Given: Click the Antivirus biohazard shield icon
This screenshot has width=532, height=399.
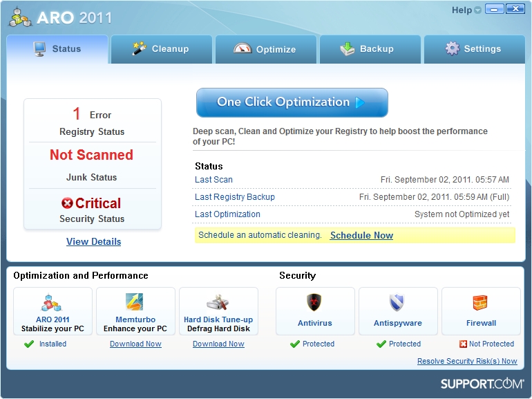Looking at the screenshot, I should pos(314,302).
